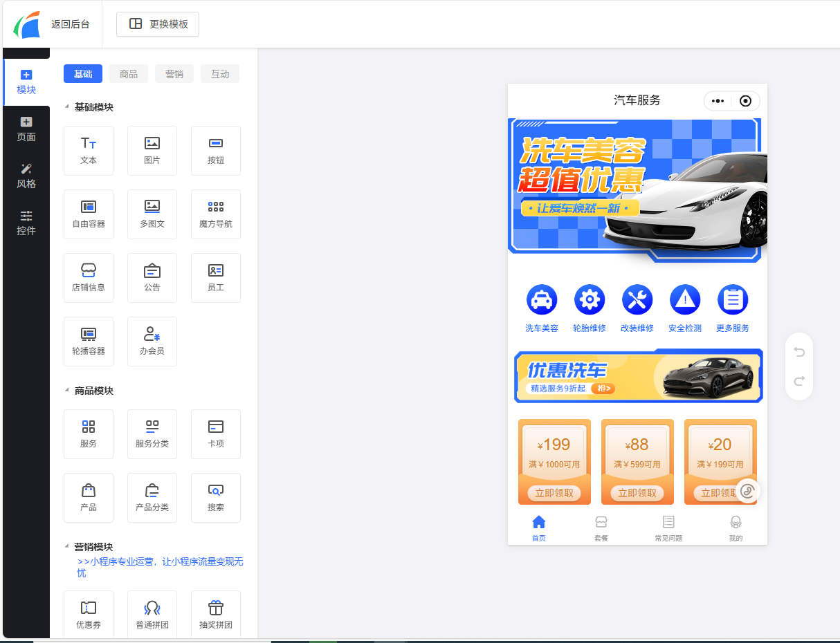This screenshot has width=840, height=643.
Task: Switch to the 营销 tab
Action: pyautogui.click(x=174, y=74)
